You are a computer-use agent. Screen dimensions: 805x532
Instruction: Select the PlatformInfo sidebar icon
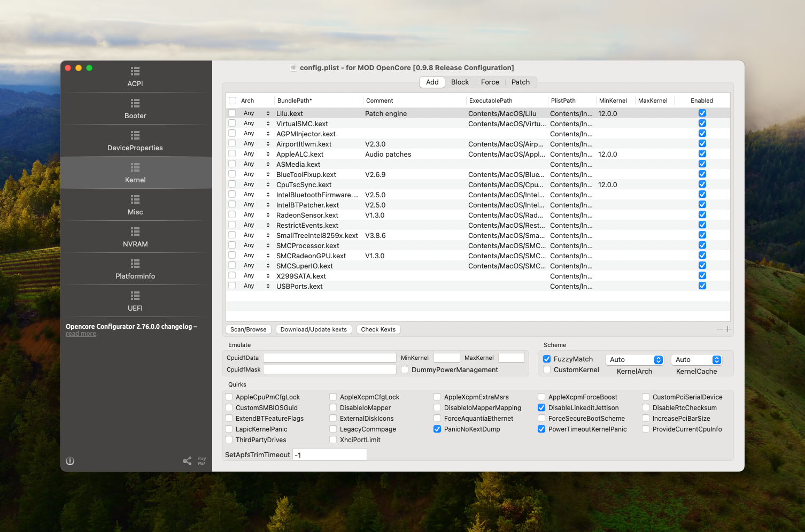coord(135,264)
